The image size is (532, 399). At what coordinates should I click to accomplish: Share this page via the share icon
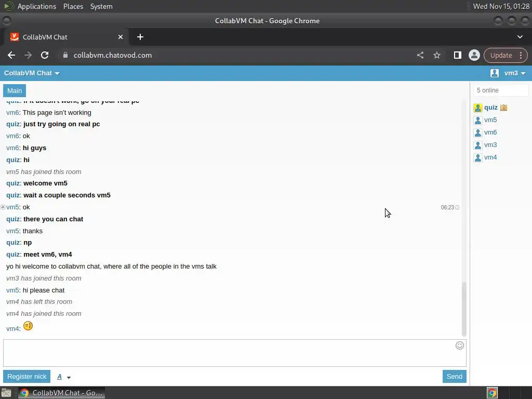(x=420, y=55)
